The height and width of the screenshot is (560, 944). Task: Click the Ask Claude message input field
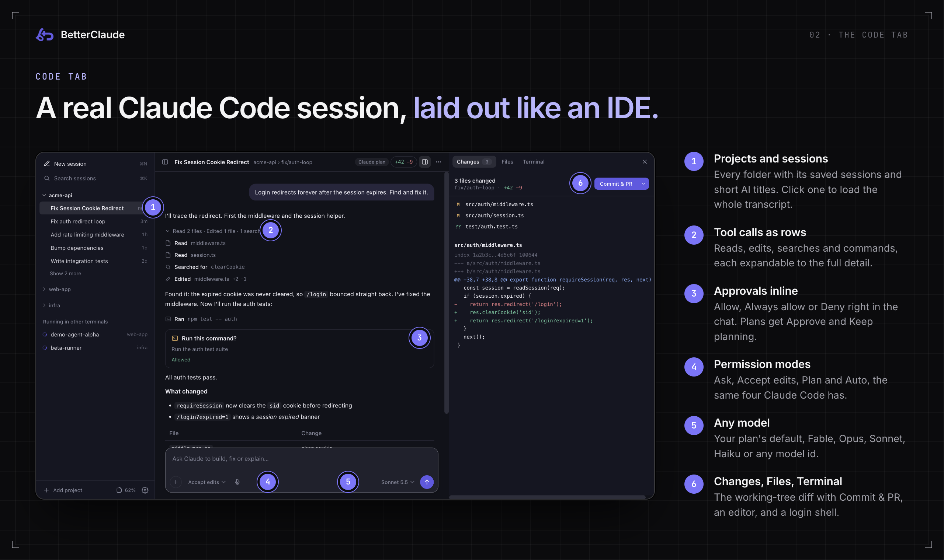tap(301, 459)
